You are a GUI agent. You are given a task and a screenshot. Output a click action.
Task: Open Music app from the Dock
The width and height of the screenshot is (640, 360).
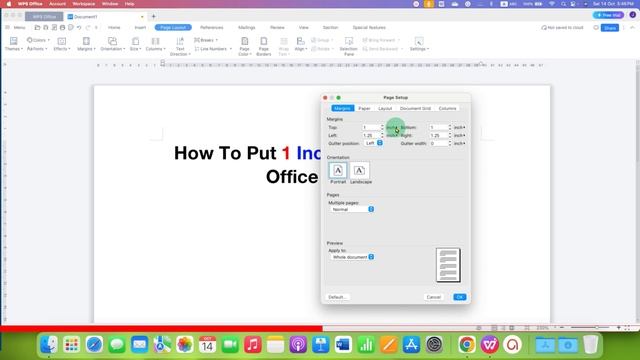tap(253, 345)
